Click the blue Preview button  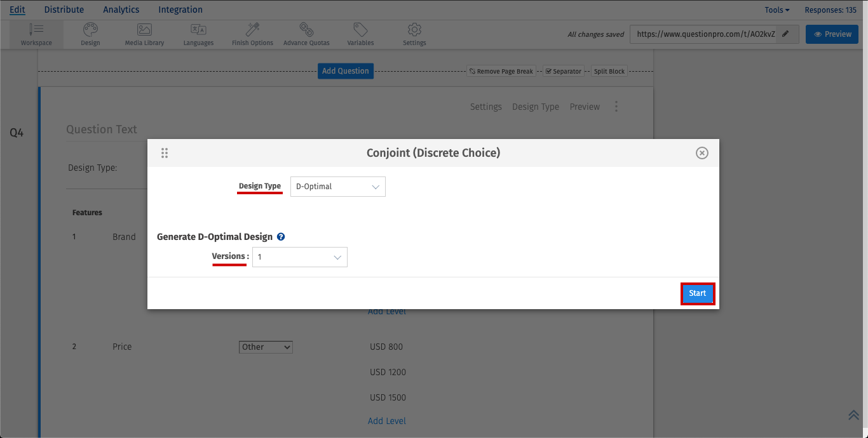832,34
